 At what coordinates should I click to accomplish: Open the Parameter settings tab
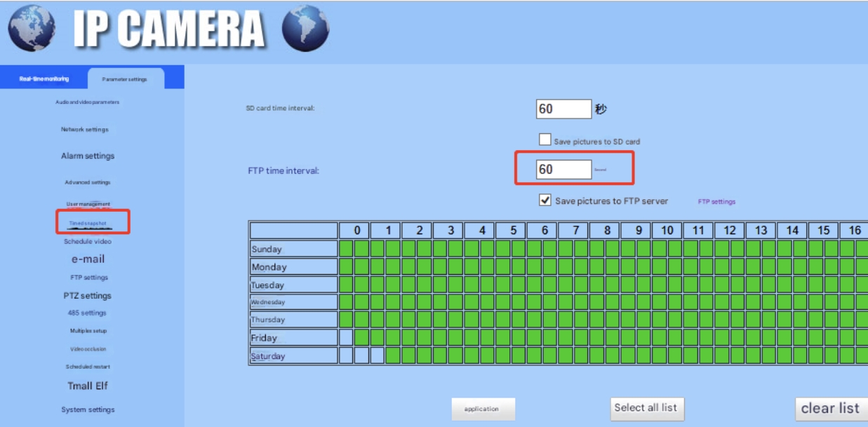coord(125,79)
